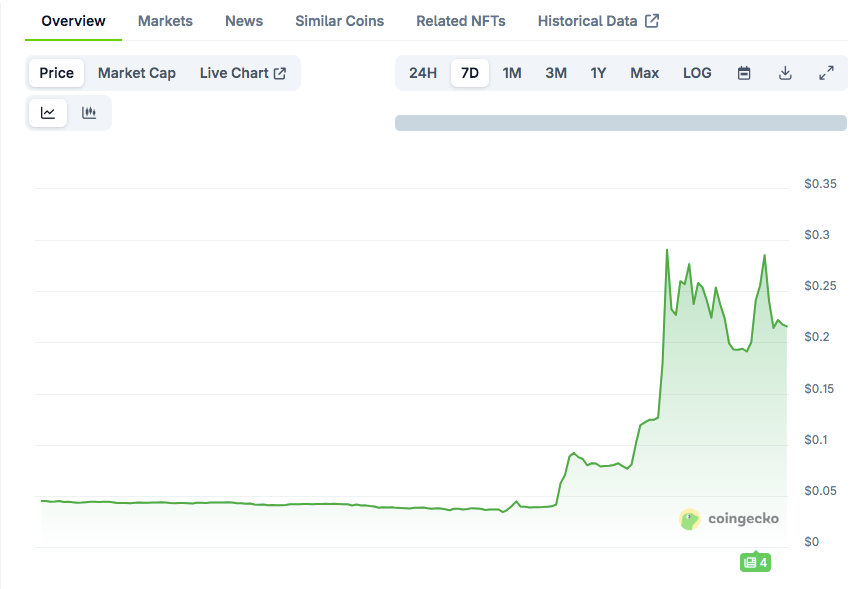Screen dimensions: 866x589
Task: Open Historical Data external link
Action: click(598, 21)
